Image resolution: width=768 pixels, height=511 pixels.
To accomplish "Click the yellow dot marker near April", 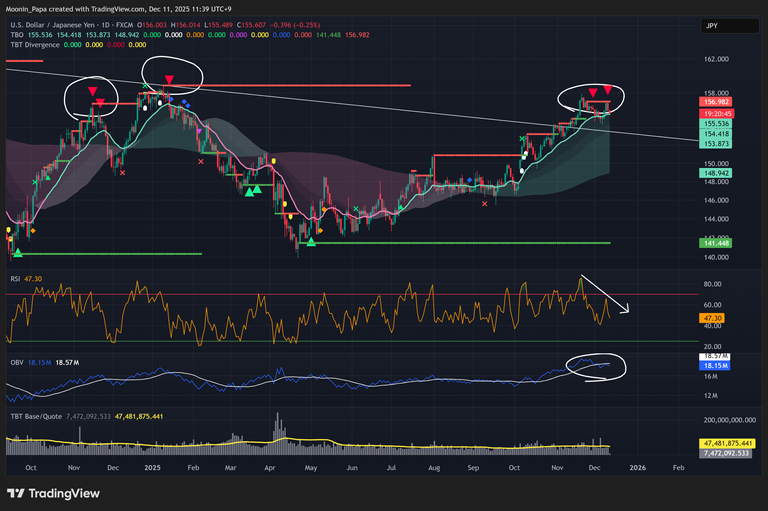I will [283, 203].
